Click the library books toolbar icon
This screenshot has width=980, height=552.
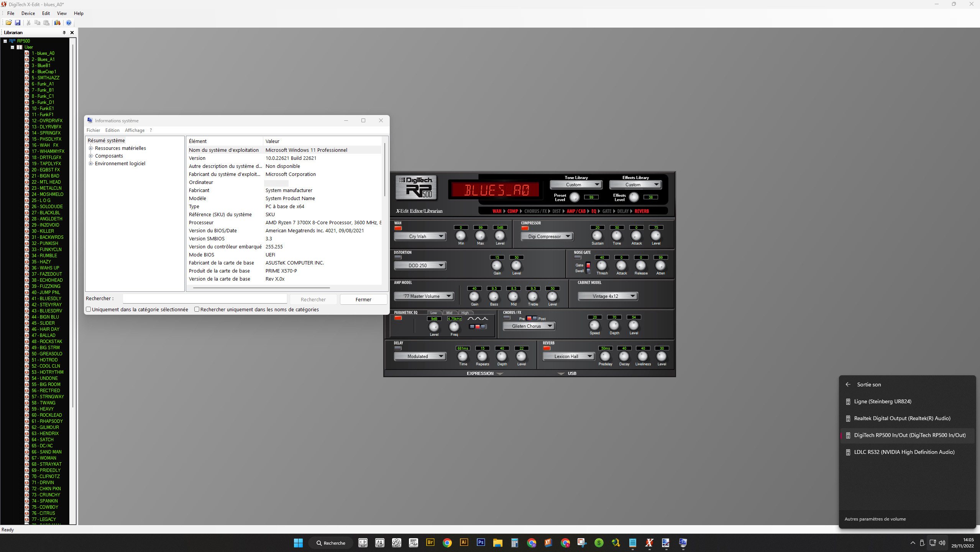[x=57, y=23]
